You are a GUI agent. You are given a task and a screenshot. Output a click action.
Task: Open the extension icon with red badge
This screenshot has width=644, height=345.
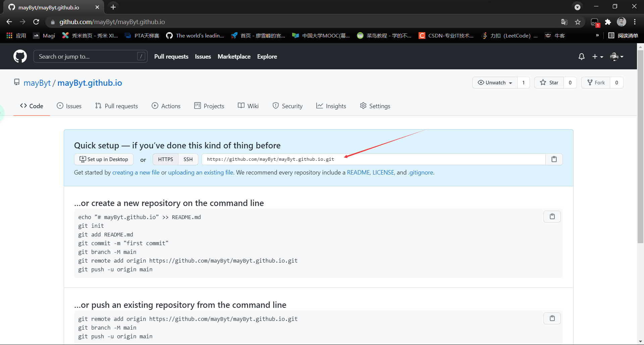pos(595,22)
